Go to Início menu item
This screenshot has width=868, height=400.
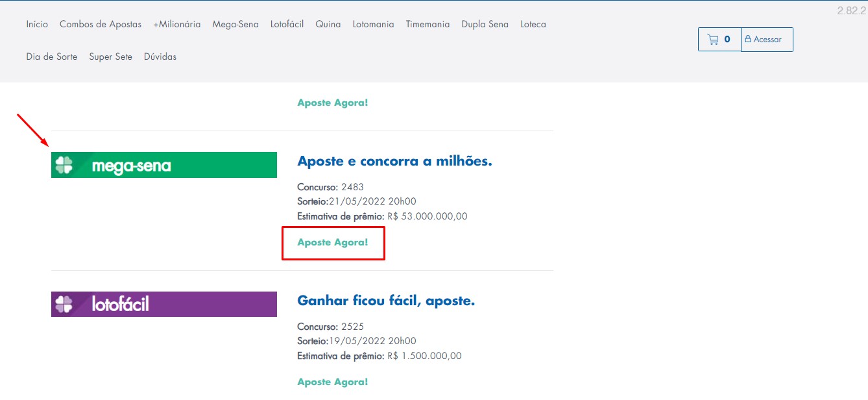point(37,24)
